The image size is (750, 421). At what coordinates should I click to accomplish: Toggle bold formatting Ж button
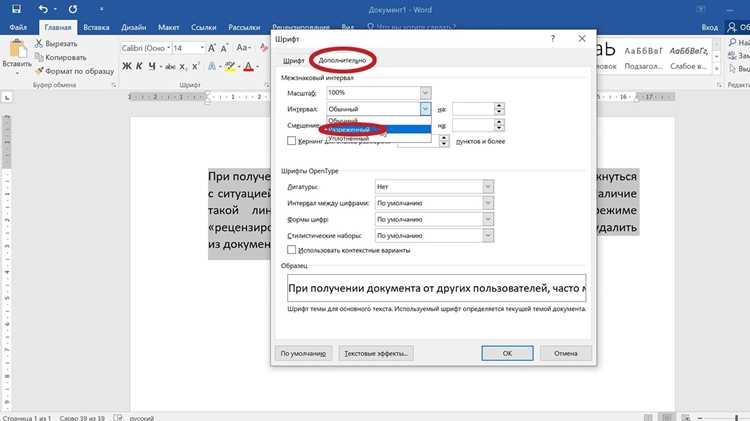click(x=127, y=66)
